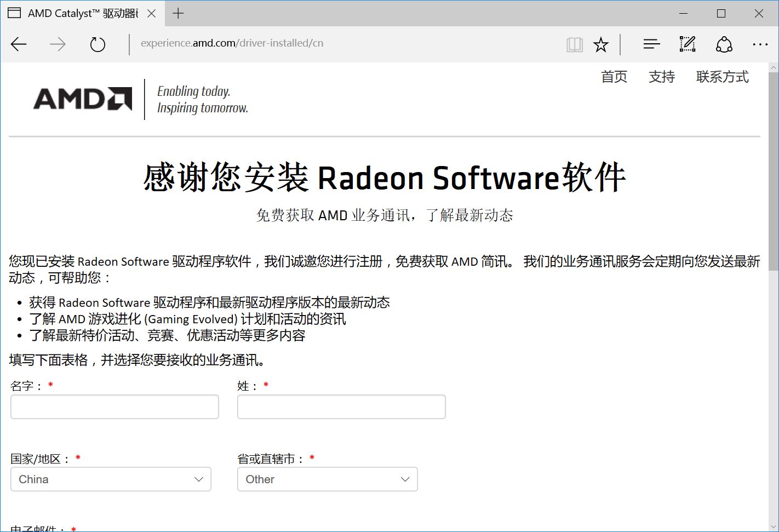Maximize the browser window
The width and height of the screenshot is (779, 532).
tap(721, 14)
